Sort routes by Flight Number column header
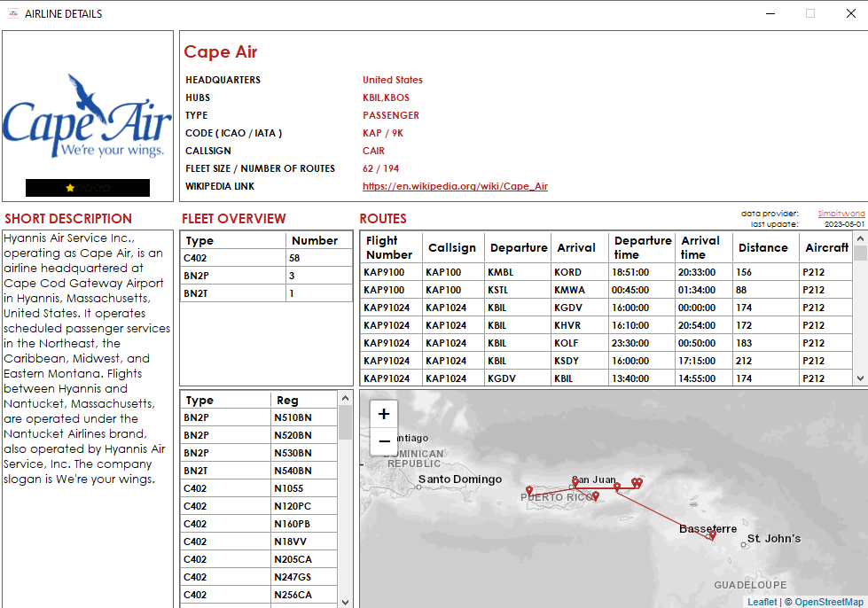868x608 pixels. click(391, 247)
